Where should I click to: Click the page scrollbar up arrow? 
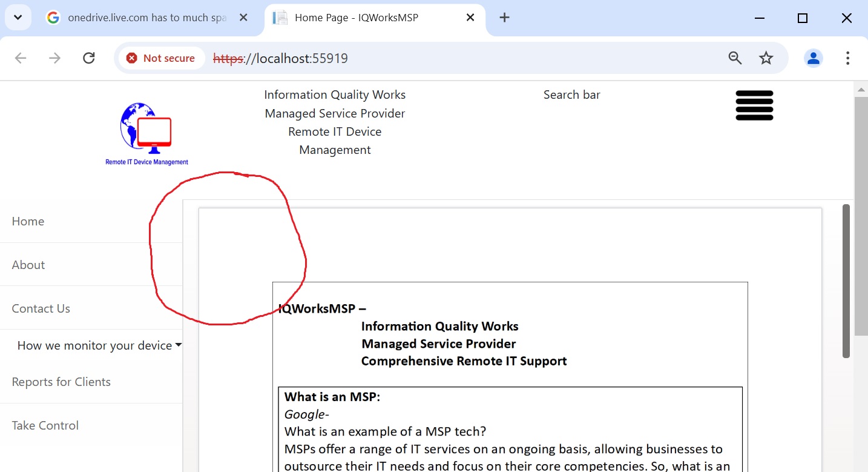(x=861, y=90)
